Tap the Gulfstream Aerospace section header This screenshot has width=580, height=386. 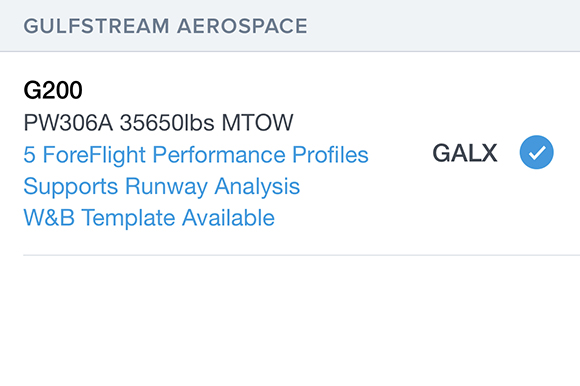290,26
